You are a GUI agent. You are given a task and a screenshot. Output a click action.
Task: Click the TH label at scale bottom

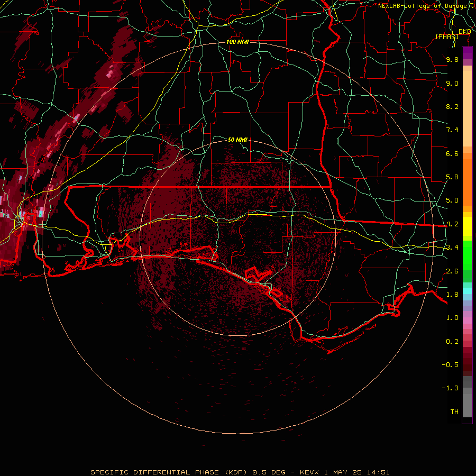point(454,412)
